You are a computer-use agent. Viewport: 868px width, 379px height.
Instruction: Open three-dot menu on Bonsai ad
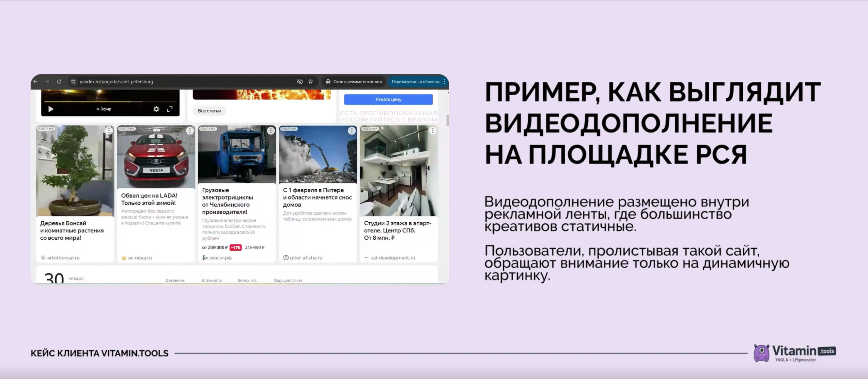[x=109, y=131]
